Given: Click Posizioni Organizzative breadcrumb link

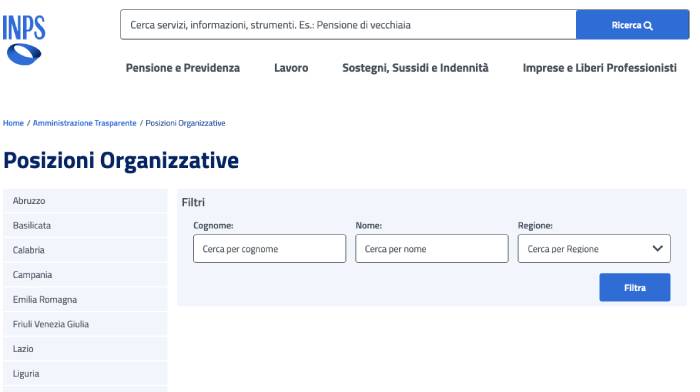Looking at the screenshot, I should [x=185, y=123].
